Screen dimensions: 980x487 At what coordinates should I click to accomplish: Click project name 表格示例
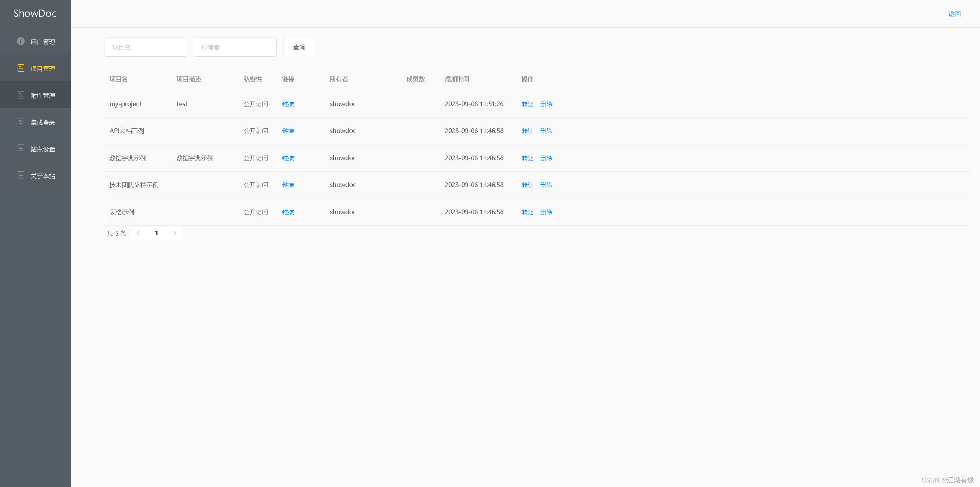point(122,212)
